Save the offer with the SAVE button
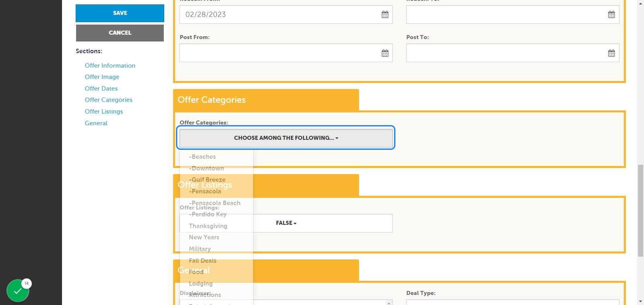 (x=120, y=13)
